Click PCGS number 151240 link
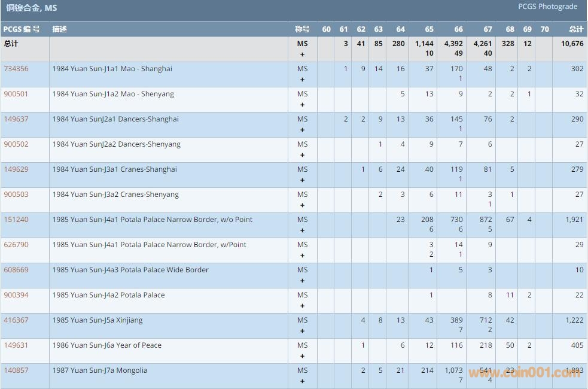The image size is (588, 389). (16, 220)
